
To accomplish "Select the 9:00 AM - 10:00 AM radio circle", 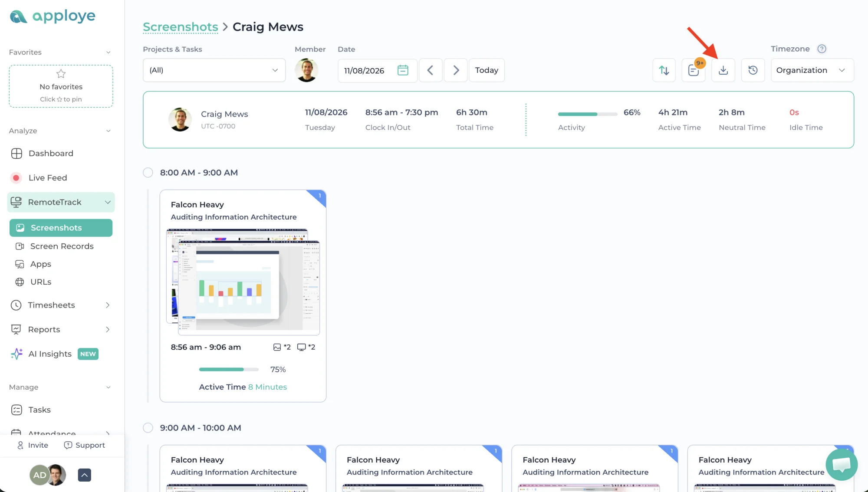I will 148,428.
